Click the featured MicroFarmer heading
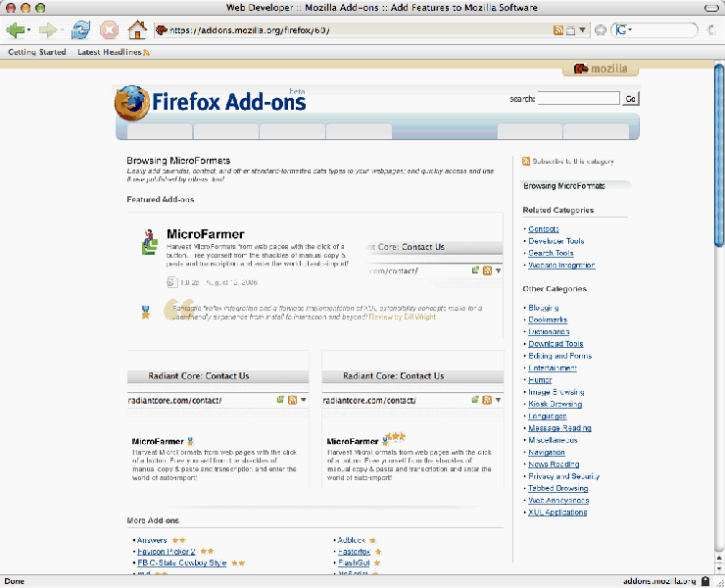This screenshot has height=588, width=725. pyautogui.click(x=206, y=234)
